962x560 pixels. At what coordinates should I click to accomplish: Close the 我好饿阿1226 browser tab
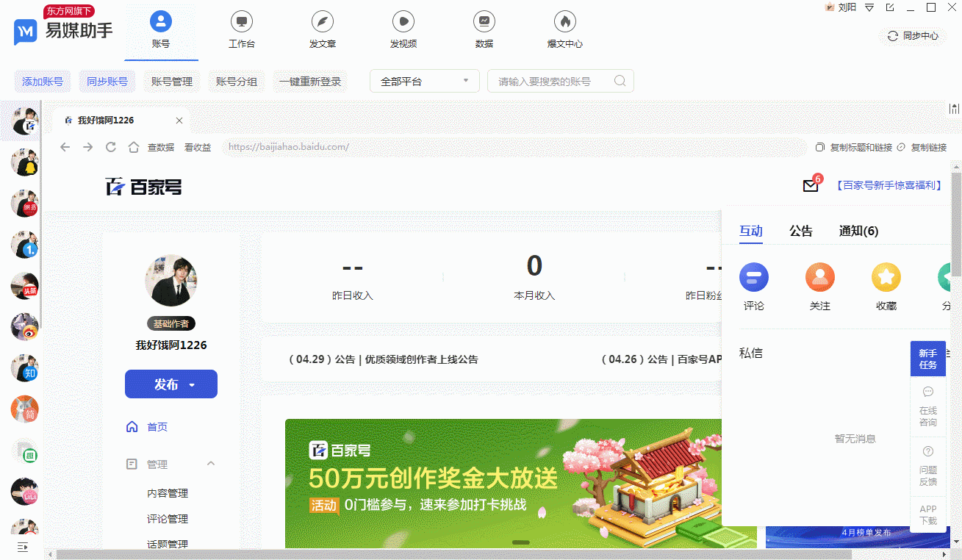[179, 121]
